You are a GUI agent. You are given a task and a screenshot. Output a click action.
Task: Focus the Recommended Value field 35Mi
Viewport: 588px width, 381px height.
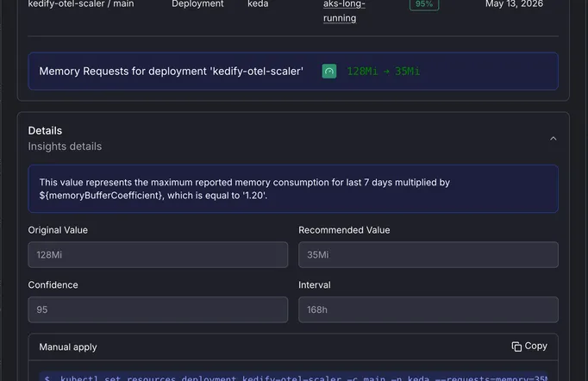click(x=428, y=254)
